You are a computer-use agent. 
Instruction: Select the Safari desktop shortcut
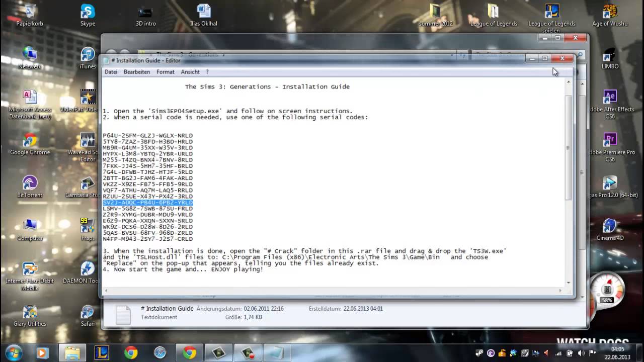(88, 315)
